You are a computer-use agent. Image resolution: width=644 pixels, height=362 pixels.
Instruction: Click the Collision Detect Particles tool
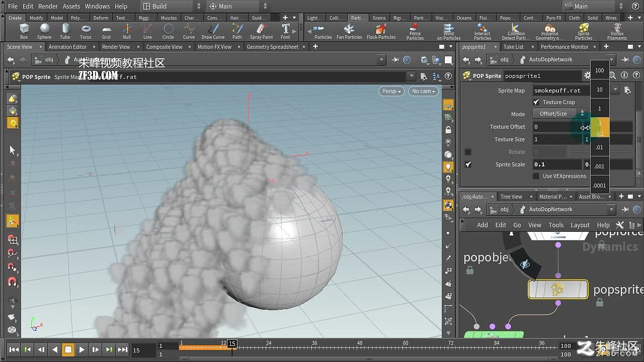pyautogui.click(x=516, y=32)
